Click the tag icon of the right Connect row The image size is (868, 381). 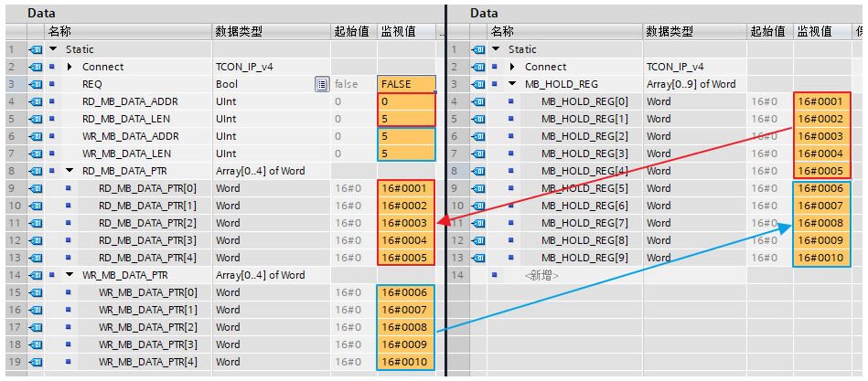[x=477, y=67]
